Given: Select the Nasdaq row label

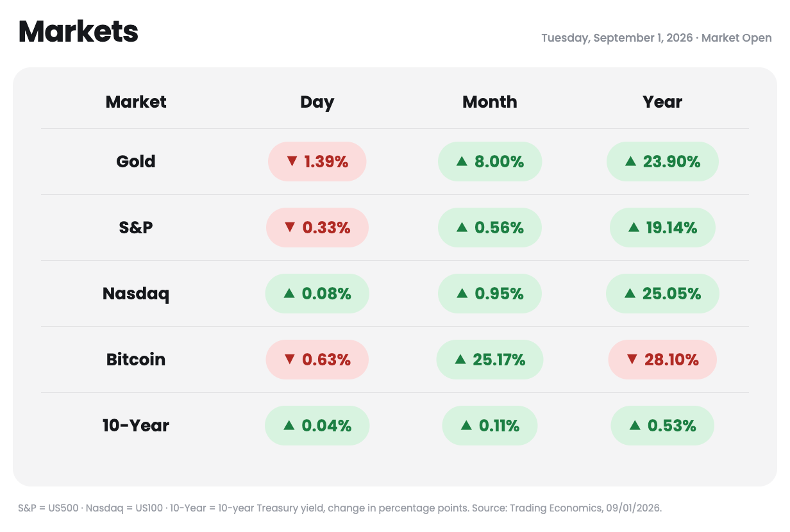Looking at the screenshot, I should (136, 294).
